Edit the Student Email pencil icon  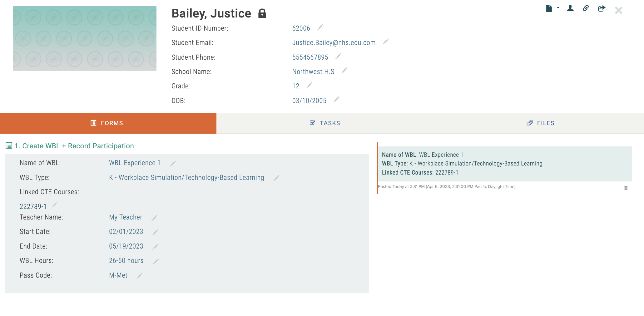[x=386, y=42]
